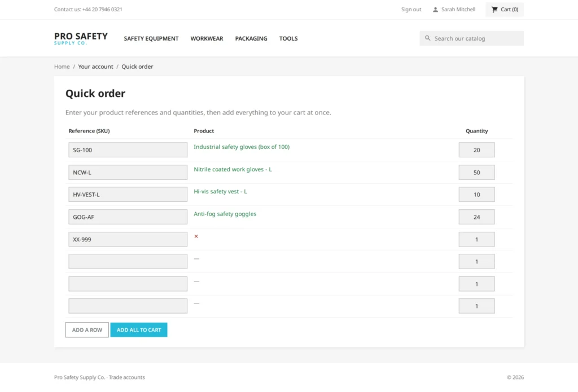The image size is (578, 392).
Task: Click the Product column header
Action: coord(204,131)
